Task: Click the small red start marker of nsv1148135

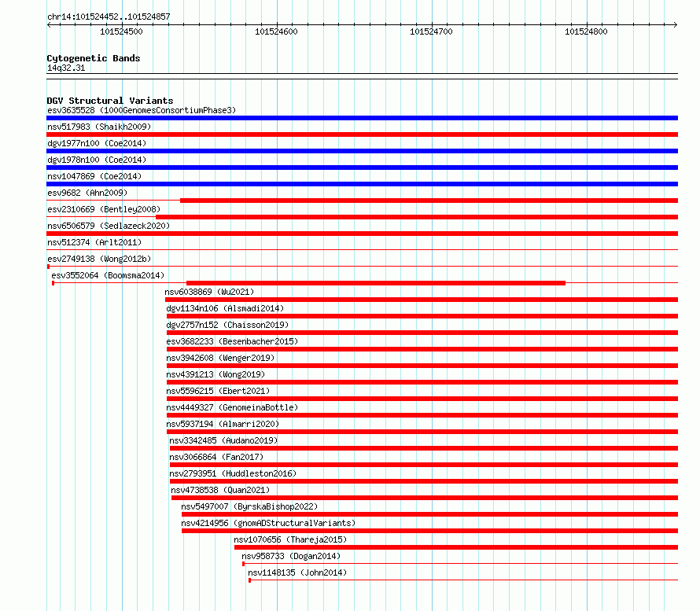Action: (x=249, y=580)
